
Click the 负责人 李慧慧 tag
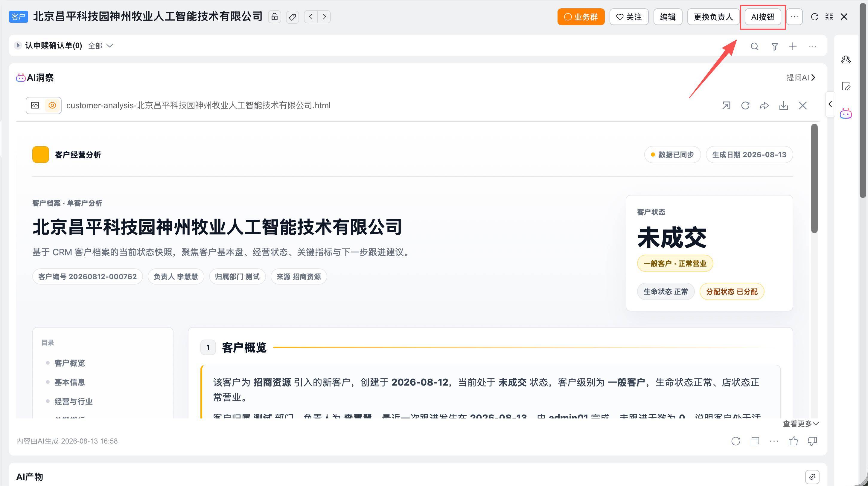coord(176,276)
